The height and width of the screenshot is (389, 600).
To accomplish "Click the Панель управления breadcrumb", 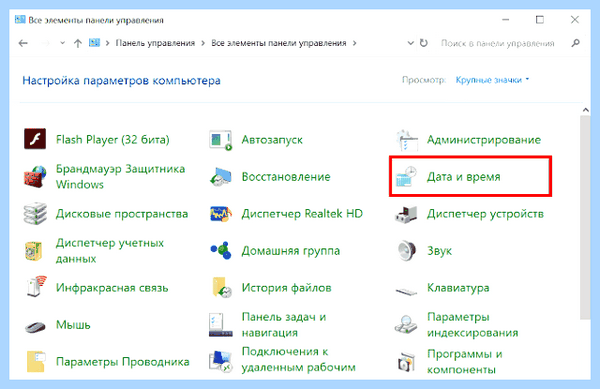I will coord(155,43).
